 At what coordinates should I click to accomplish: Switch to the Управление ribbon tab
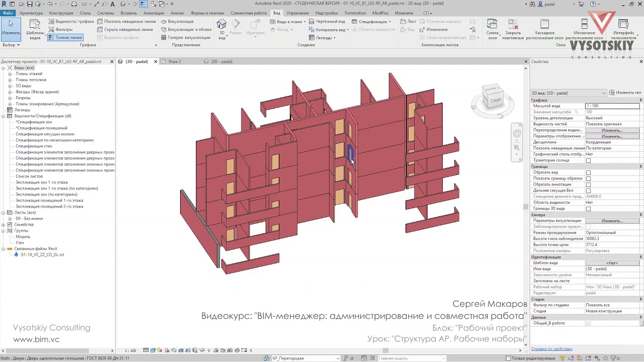pos(298,13)
